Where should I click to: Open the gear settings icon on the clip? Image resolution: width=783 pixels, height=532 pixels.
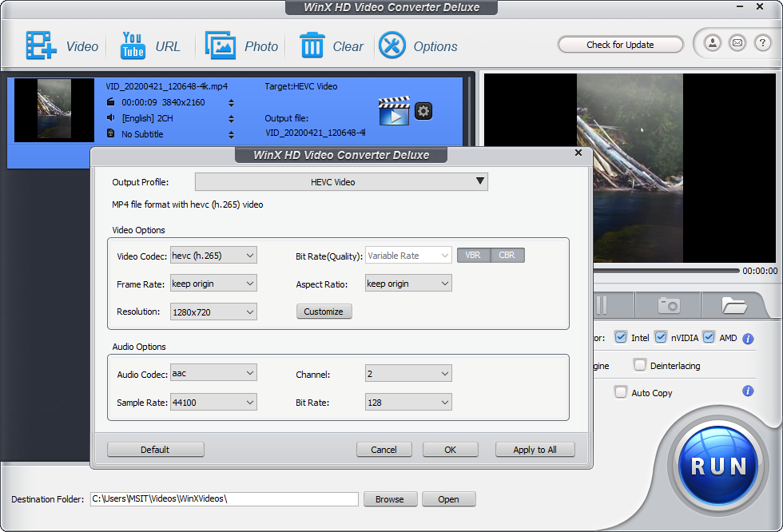pos(423,111)
